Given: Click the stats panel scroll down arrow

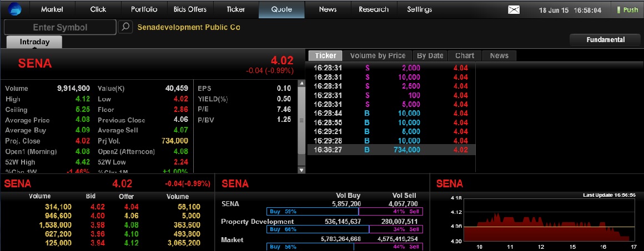Looking at the screenshot, I should point(301,170).
